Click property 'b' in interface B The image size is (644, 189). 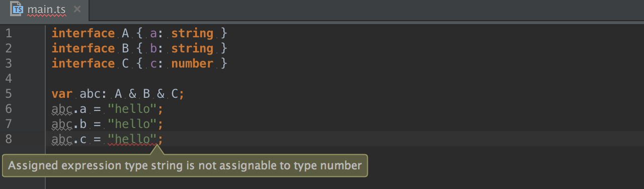click(154, 49)
